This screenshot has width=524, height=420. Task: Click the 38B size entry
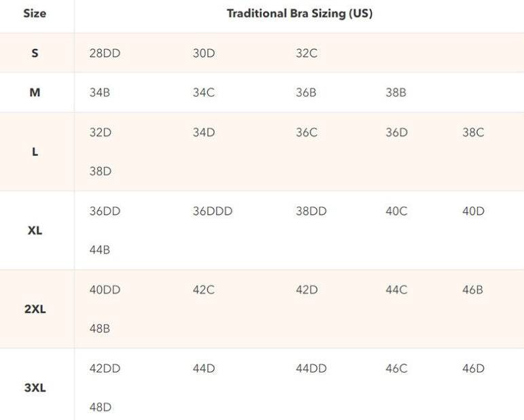coord(396,92)
